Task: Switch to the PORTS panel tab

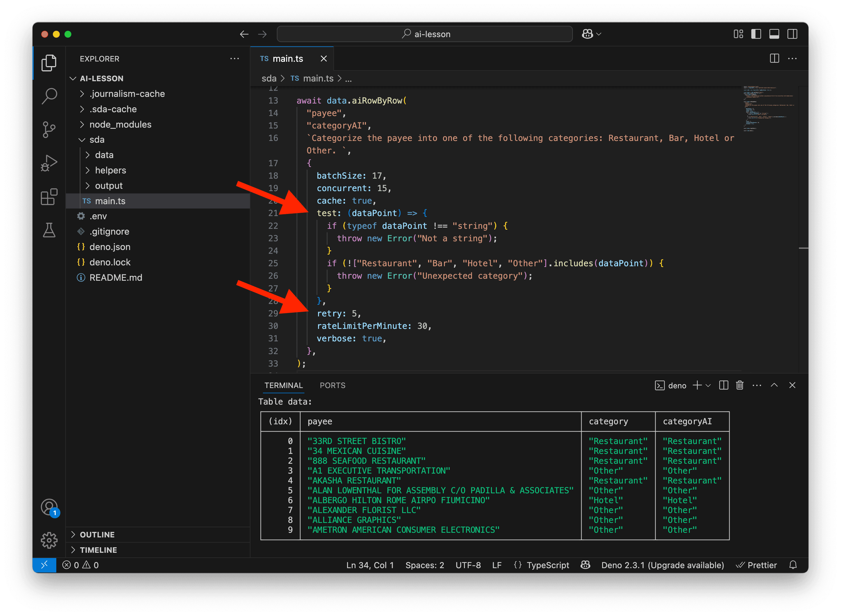Action: point(333,385)
